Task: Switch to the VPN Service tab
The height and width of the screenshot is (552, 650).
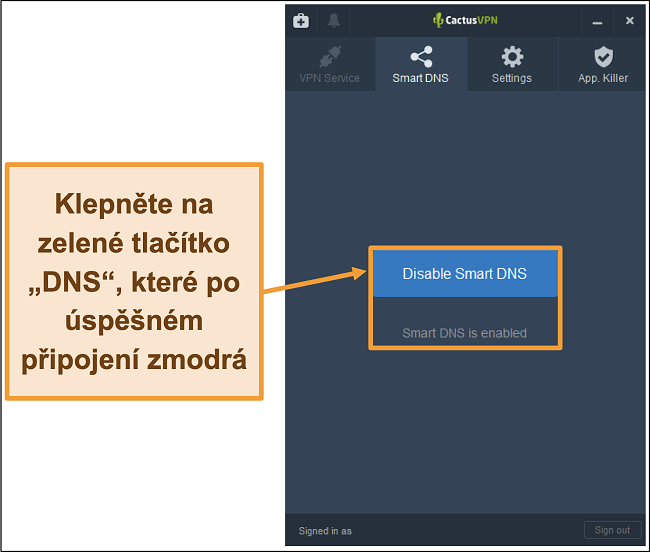Action: pyautogui.click(x=330, y=64)
